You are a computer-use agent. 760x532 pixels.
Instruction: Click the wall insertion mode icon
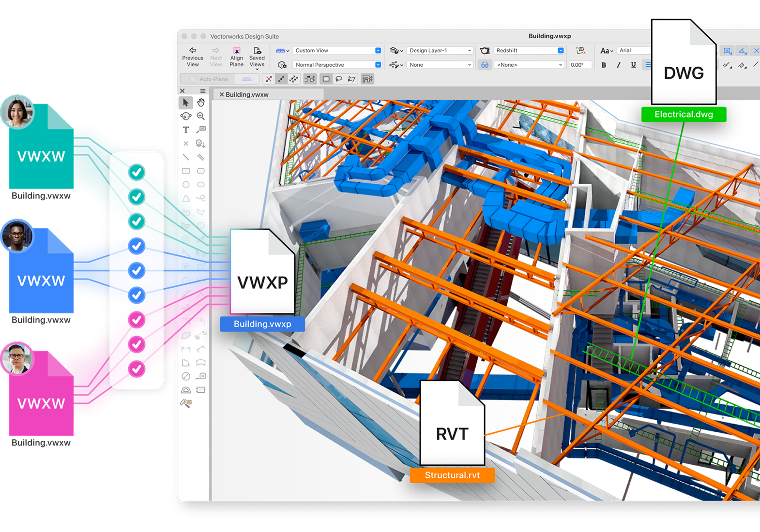pos(367,79)
